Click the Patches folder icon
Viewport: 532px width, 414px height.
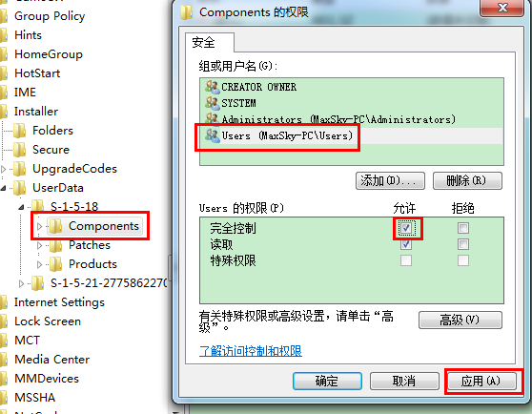point(55,245)
